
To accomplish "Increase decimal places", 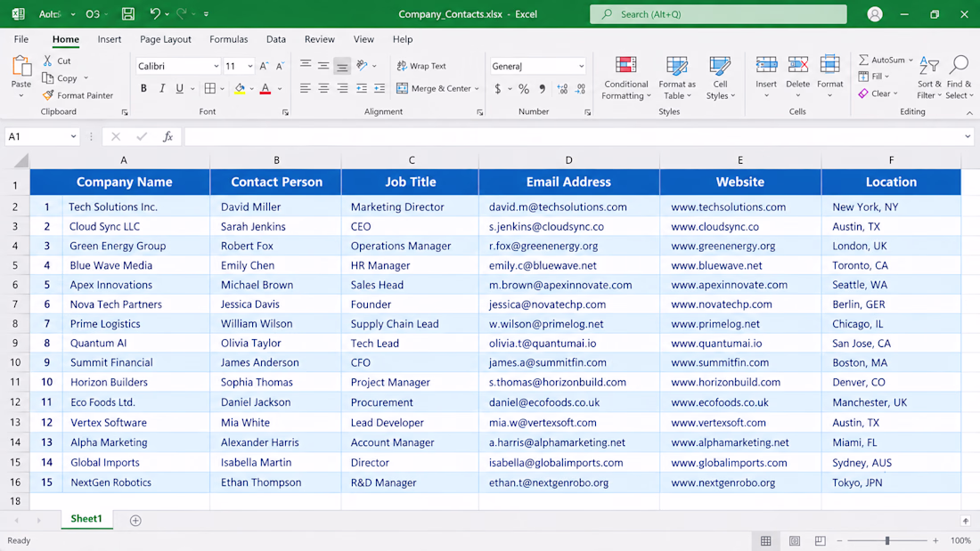I will pos(562,89).
